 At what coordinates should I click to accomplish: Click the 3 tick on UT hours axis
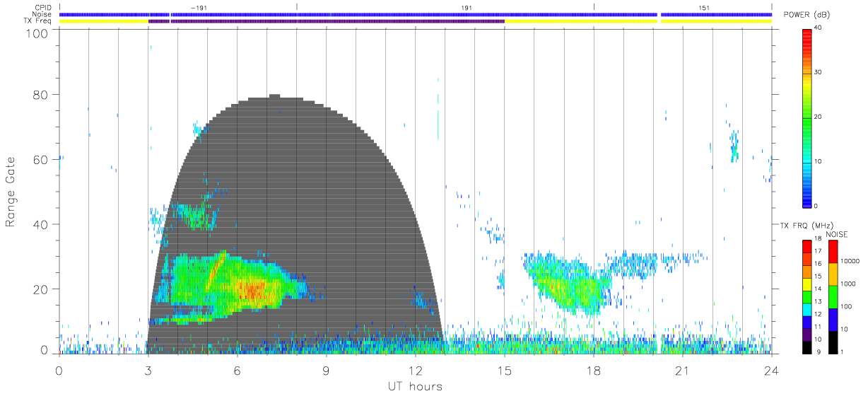148,370
